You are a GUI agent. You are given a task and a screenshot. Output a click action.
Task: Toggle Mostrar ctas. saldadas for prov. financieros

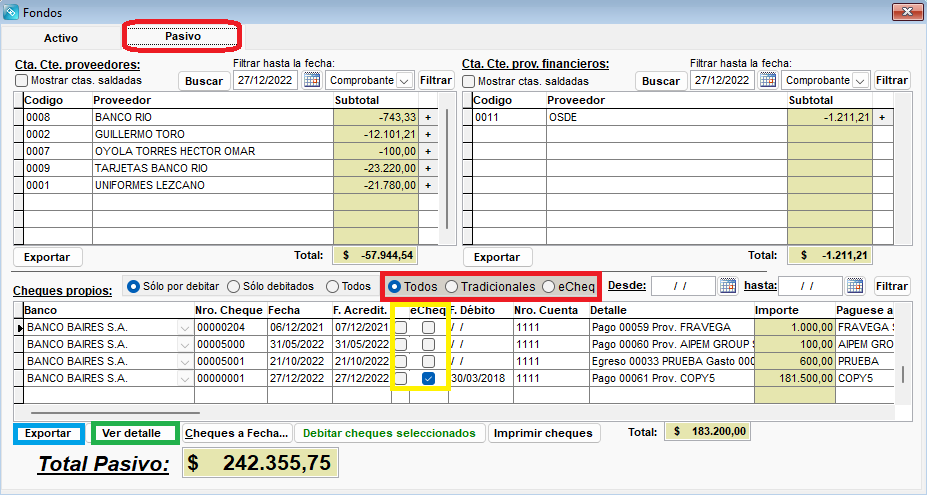[468, 81]
